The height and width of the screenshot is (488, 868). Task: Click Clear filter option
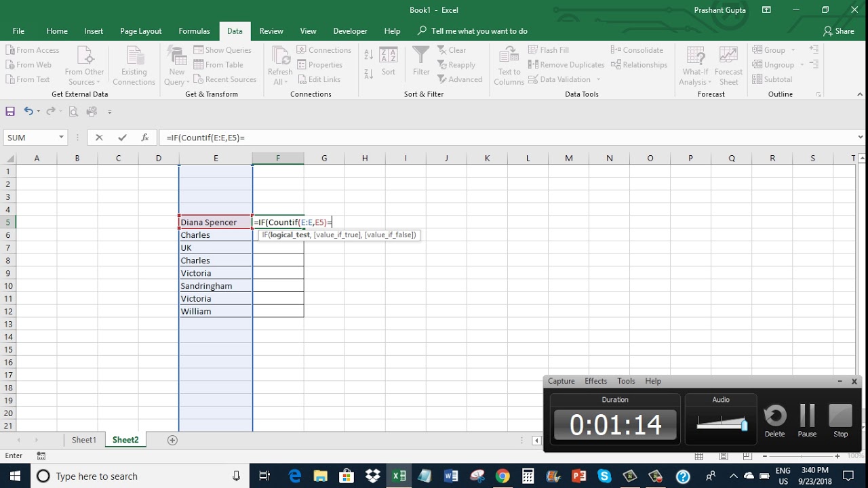coord(452,50)
